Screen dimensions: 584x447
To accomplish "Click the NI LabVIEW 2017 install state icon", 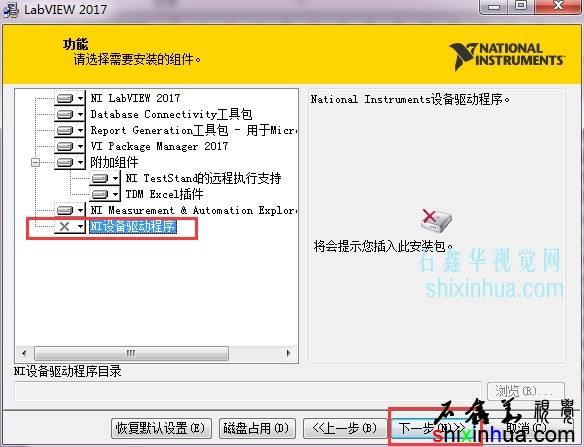I will (x=65, y=98).
